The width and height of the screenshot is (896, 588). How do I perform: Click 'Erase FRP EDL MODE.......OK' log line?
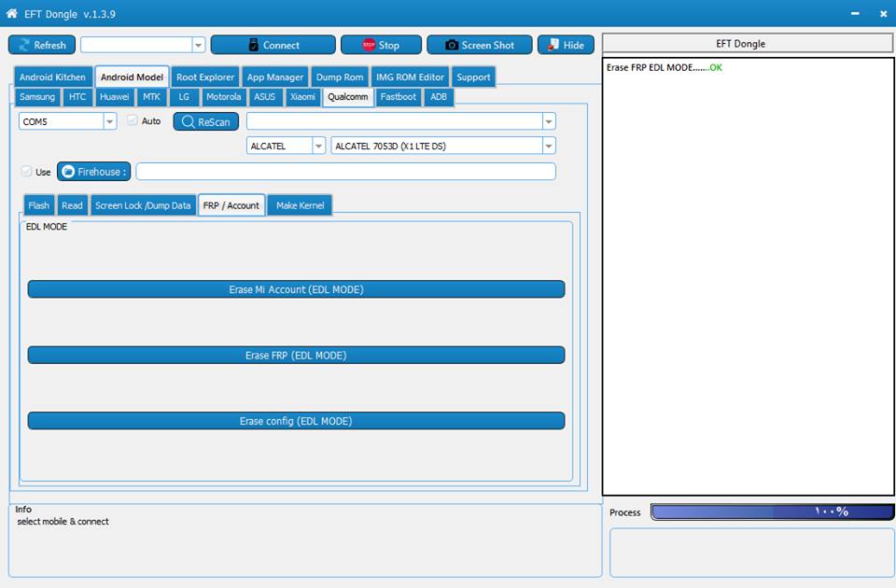[664, 67]
